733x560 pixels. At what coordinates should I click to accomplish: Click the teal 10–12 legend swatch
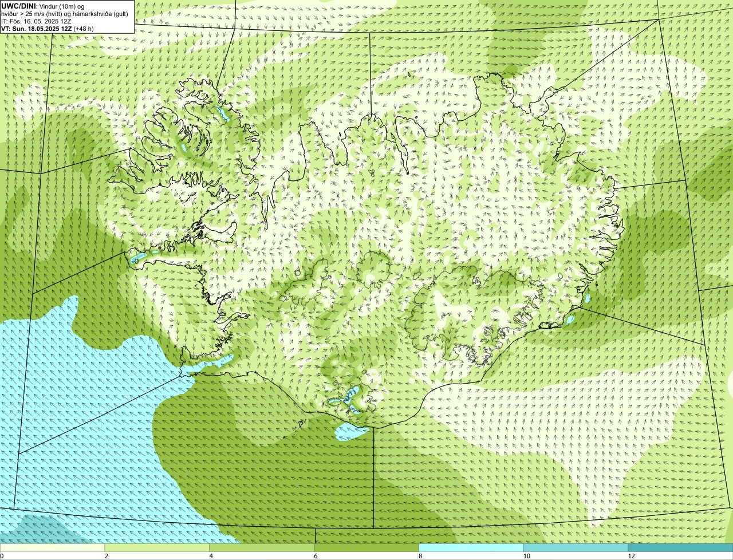coord(576,548)
